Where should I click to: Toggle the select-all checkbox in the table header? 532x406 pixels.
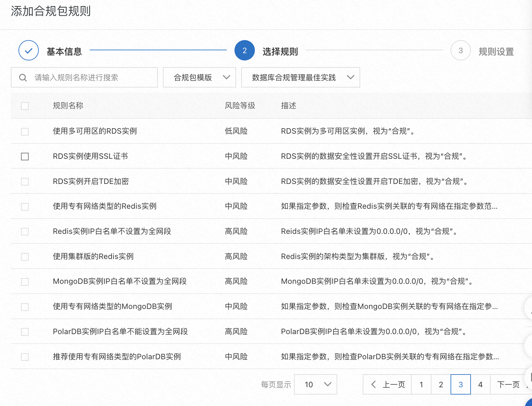pos(25,106)
